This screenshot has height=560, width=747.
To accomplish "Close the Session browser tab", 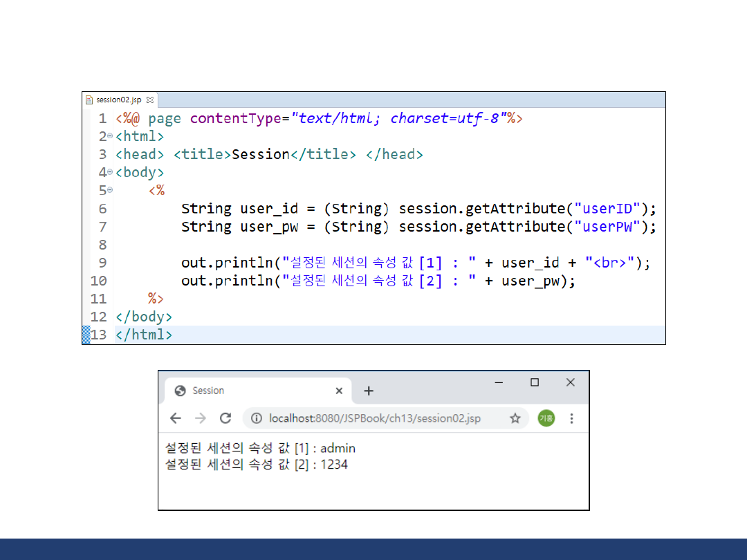I will 339,391.
